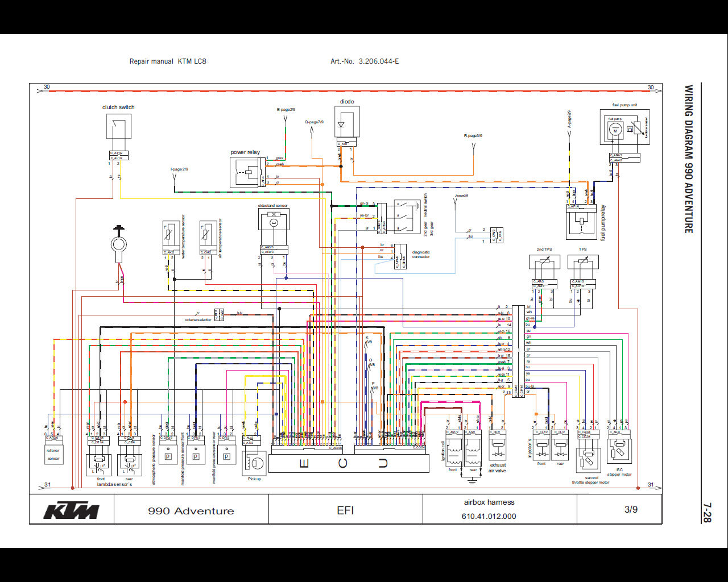Select the fuel pump relay symbol
728x582 pixels.
pos(581,224)
